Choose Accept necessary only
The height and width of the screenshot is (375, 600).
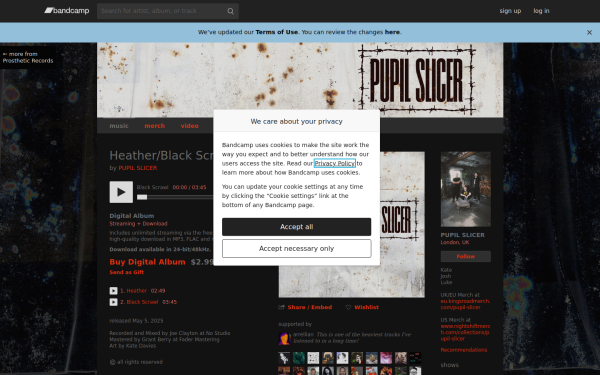tap(297, 249)
